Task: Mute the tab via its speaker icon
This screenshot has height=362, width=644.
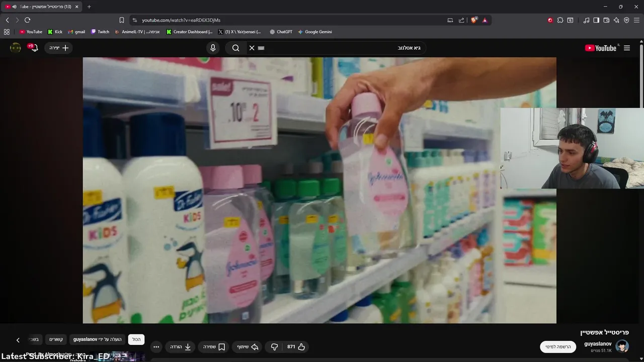Action: tap(14, 7)
